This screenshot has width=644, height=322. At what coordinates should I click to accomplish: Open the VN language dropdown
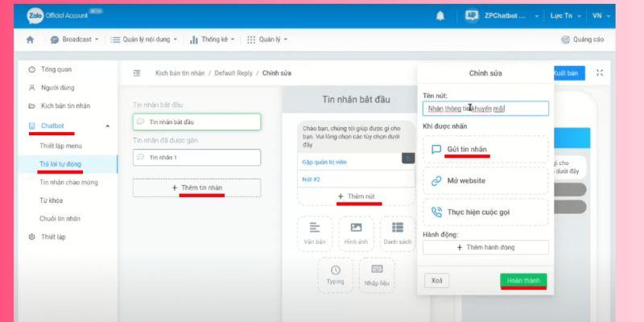[601, 15]
